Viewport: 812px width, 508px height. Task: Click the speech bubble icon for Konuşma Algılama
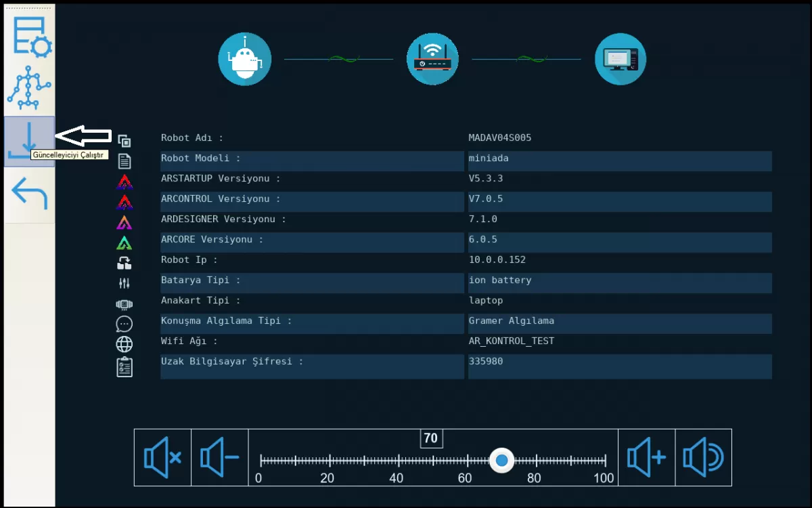click(125, 324)
